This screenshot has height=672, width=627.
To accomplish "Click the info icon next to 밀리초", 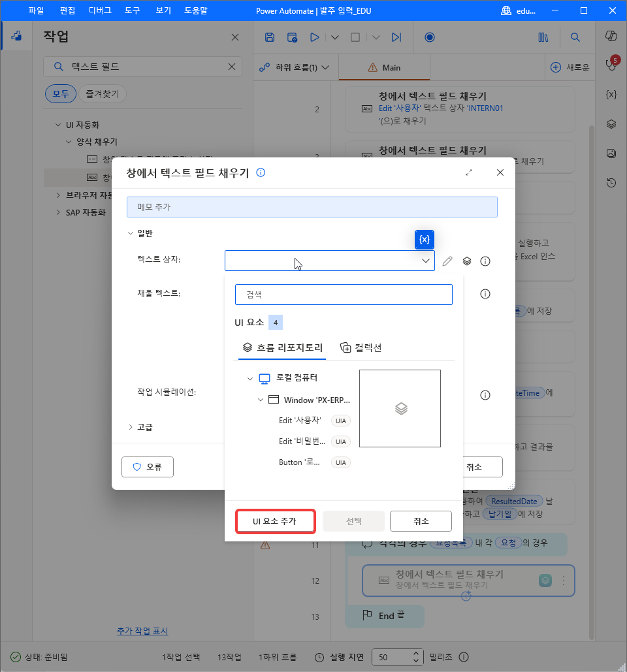I will coord(464,657).
